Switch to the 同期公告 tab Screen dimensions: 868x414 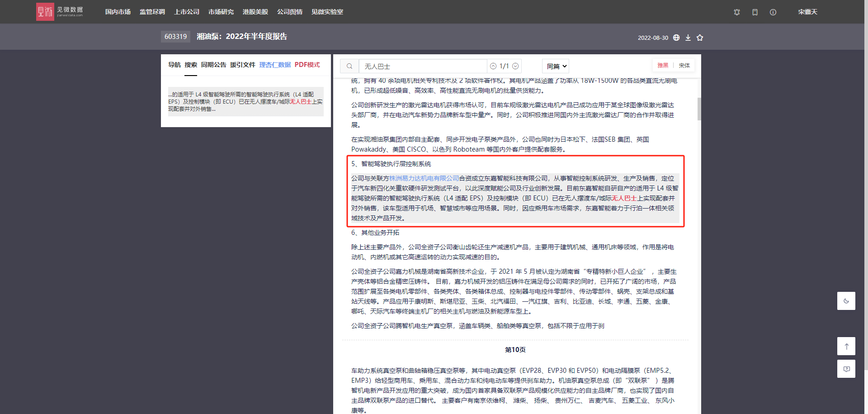(x=214, y=65)
